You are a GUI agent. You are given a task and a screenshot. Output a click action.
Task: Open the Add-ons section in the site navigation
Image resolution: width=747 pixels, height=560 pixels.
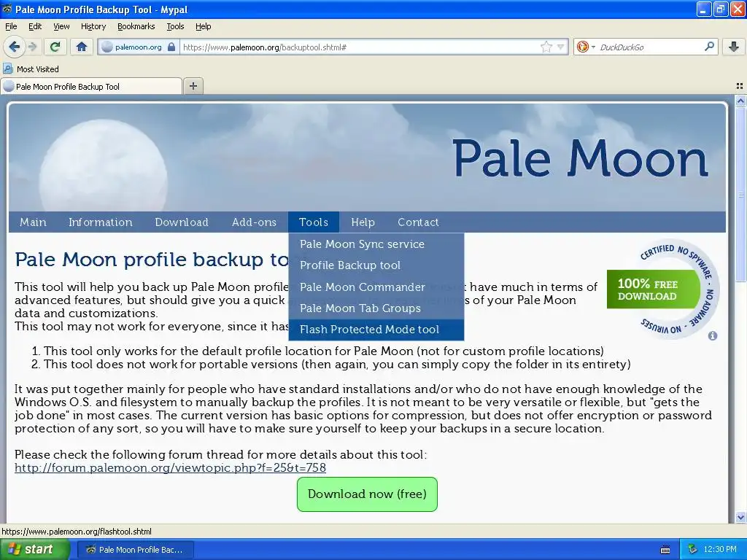[x=254, y=222]
